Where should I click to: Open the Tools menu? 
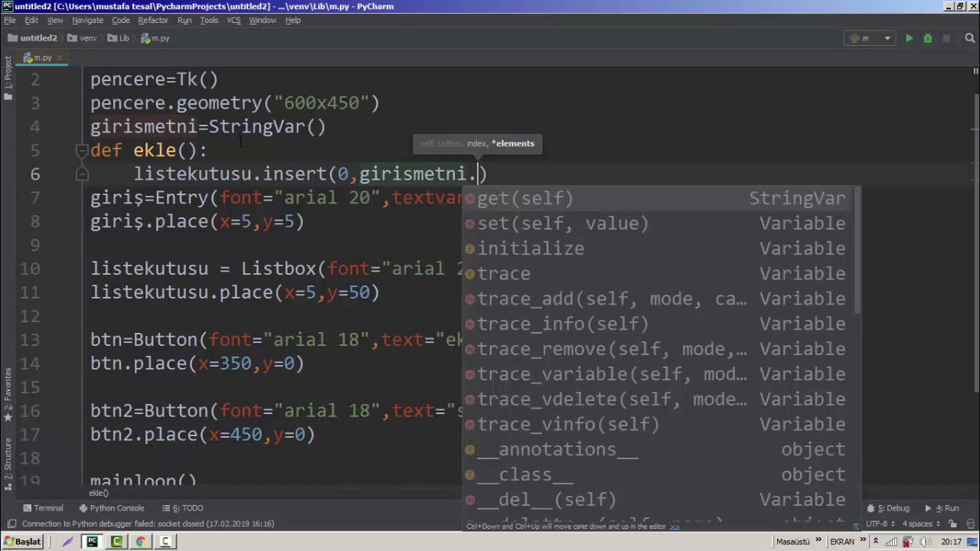point(209,20)
